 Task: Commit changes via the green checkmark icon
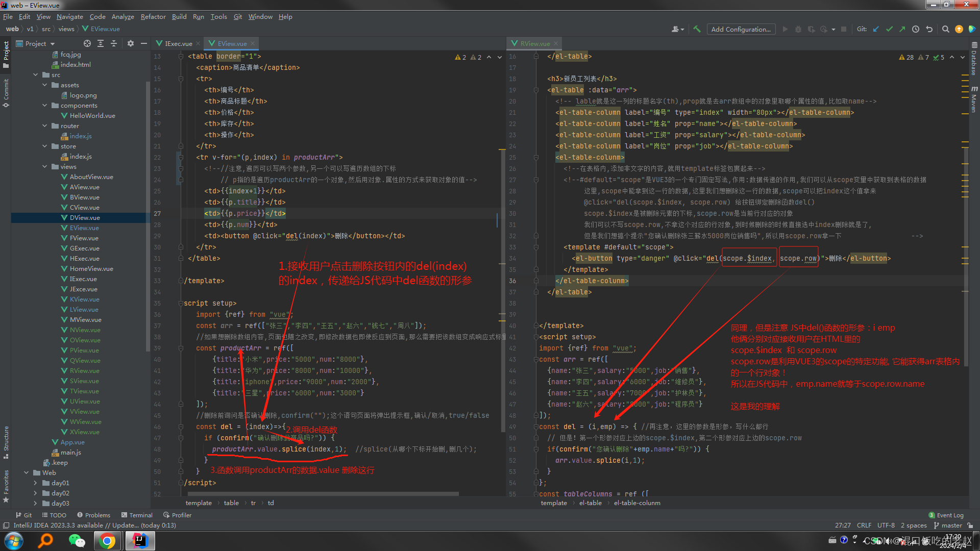pos(889,29)
